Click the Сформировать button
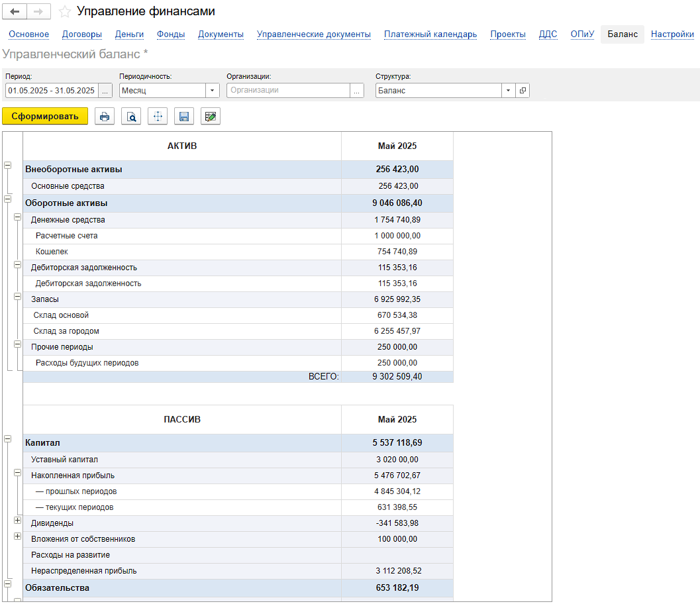The height and width of the screenshot is (606, 700). coord(45,116)
